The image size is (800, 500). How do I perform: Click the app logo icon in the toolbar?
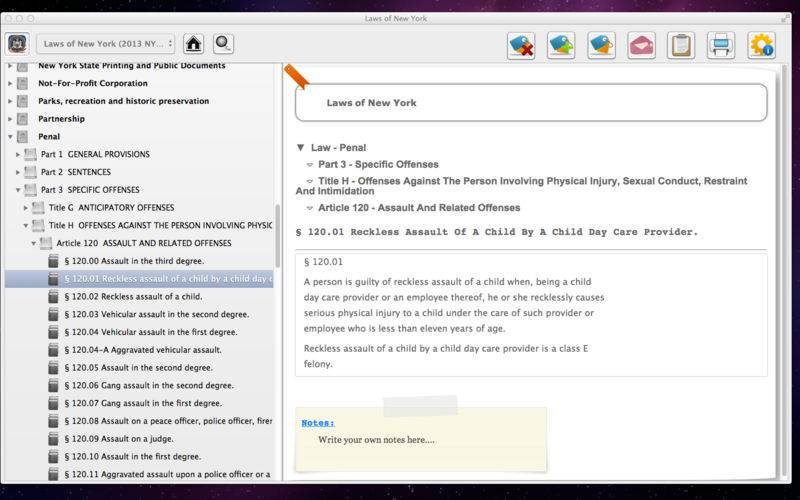(x=17, y=44)
